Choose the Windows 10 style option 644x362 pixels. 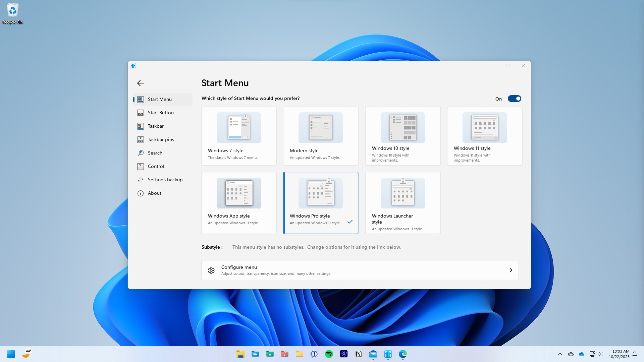coord(402,136)
